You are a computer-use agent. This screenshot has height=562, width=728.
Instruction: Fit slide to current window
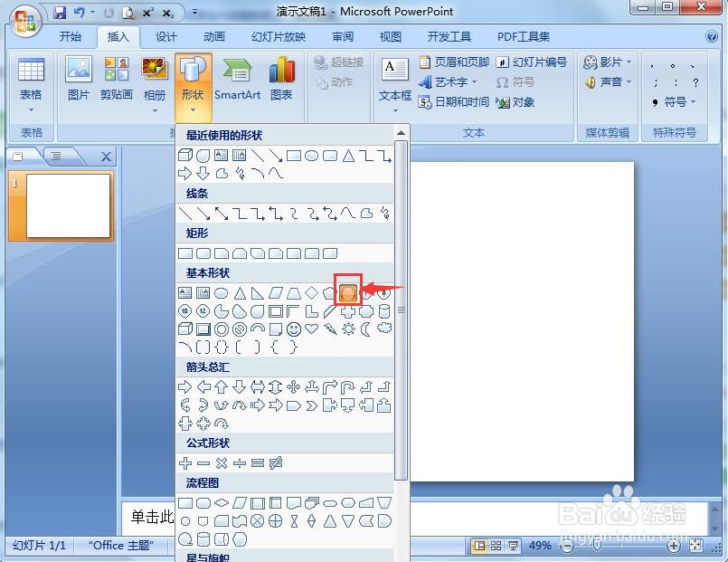(695, 546)
